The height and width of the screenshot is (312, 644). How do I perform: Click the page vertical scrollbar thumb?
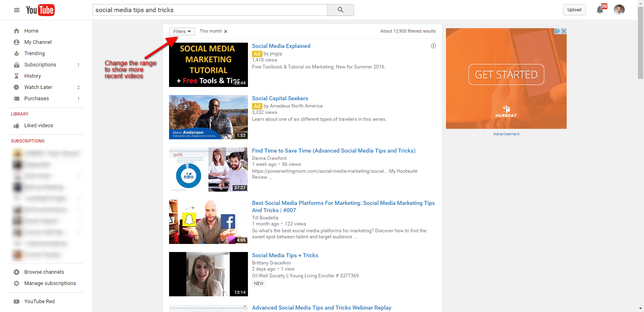coord(640,42)
